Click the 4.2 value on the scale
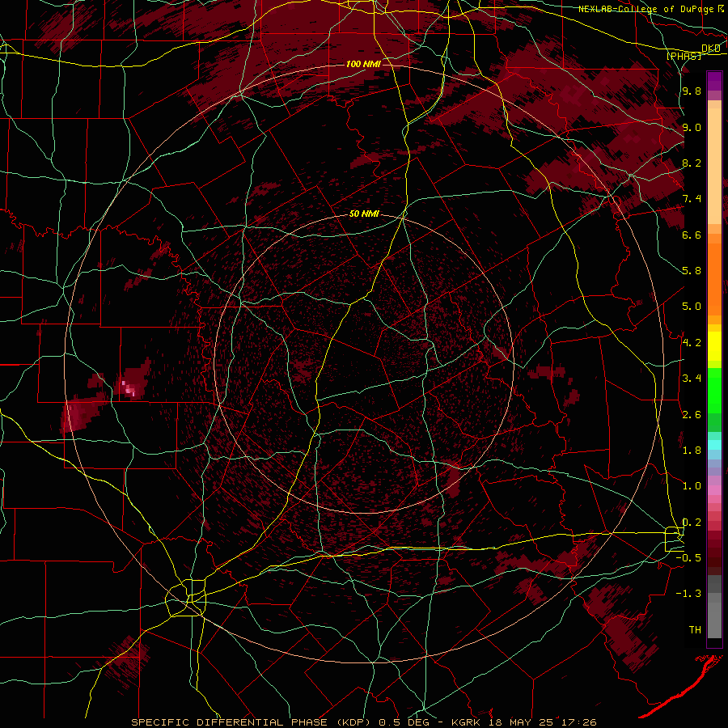728x728 pixels. tap(692, 343)
